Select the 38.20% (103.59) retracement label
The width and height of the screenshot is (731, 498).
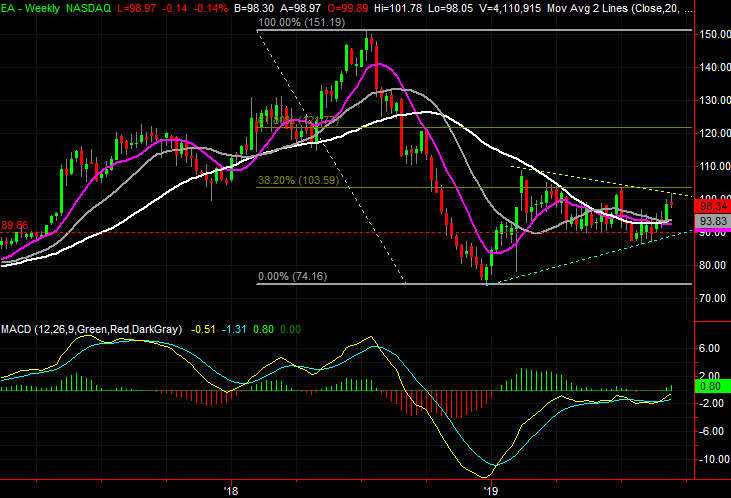299,180
